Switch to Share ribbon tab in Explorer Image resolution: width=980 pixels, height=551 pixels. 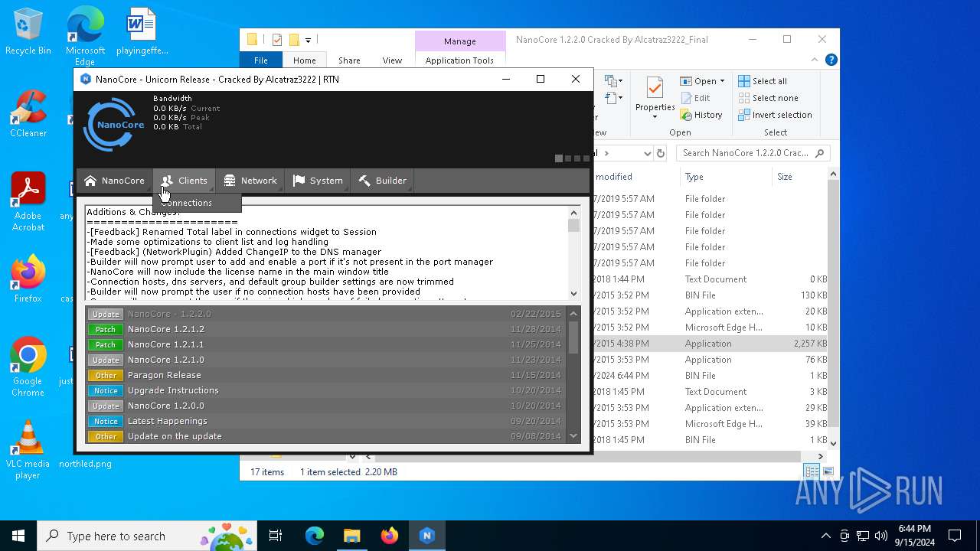pyautogui.click(x=349, y=60)
